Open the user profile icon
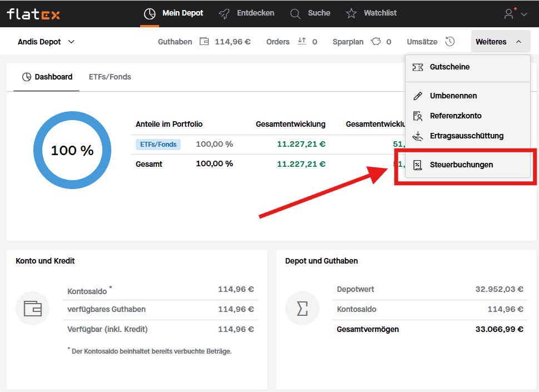This screenshot has height=392, width=539. [509, 14]
